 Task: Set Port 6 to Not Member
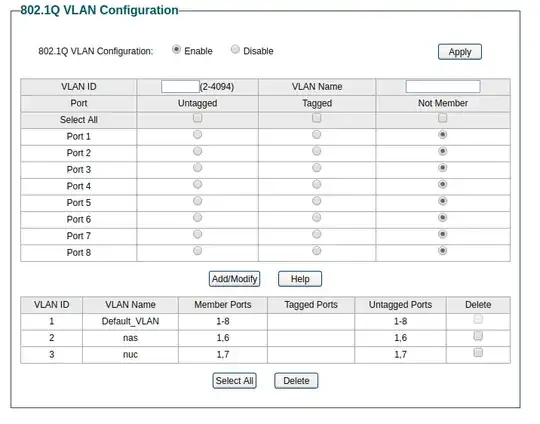pos(443,217)
